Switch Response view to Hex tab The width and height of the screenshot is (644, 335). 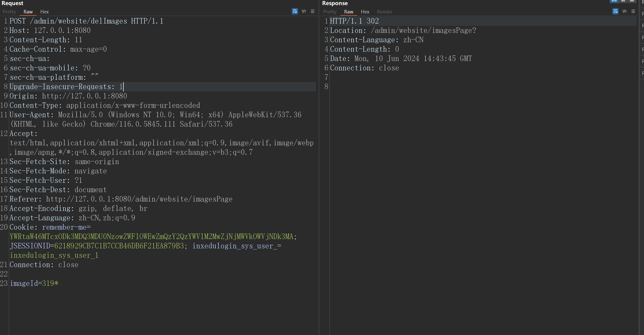tap(365, 12)
